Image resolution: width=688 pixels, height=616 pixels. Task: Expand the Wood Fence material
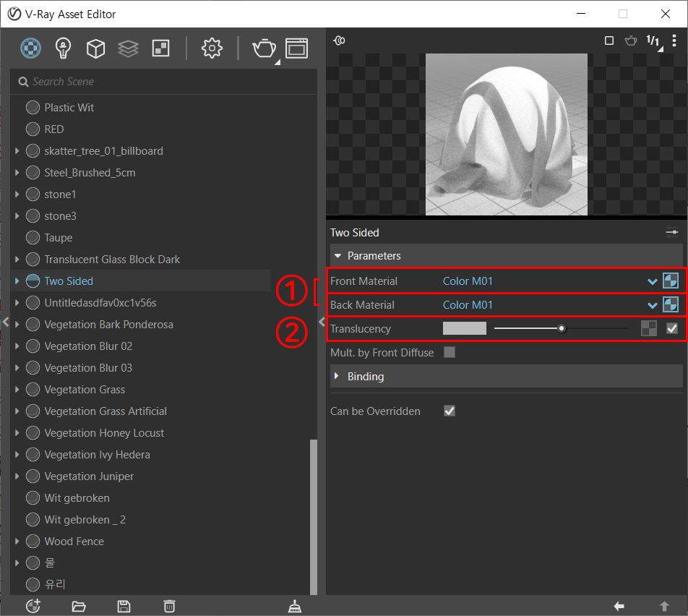tap(17, 541)
